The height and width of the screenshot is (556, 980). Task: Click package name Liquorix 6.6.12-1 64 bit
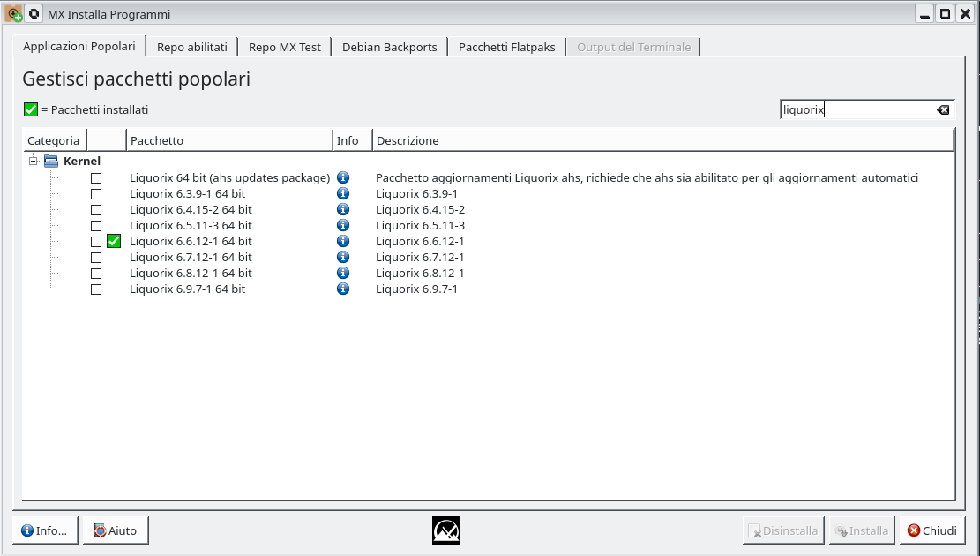[x=191, y=242]
